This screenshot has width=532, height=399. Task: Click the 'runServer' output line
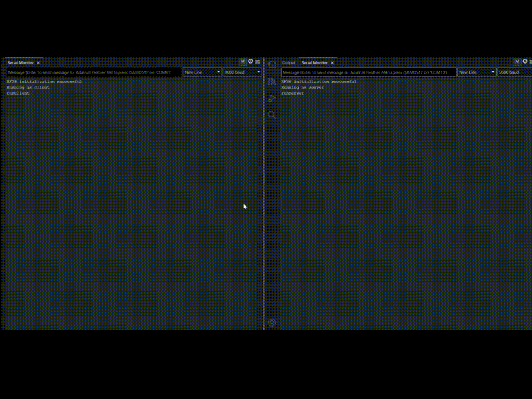click(x=293, y=93)
